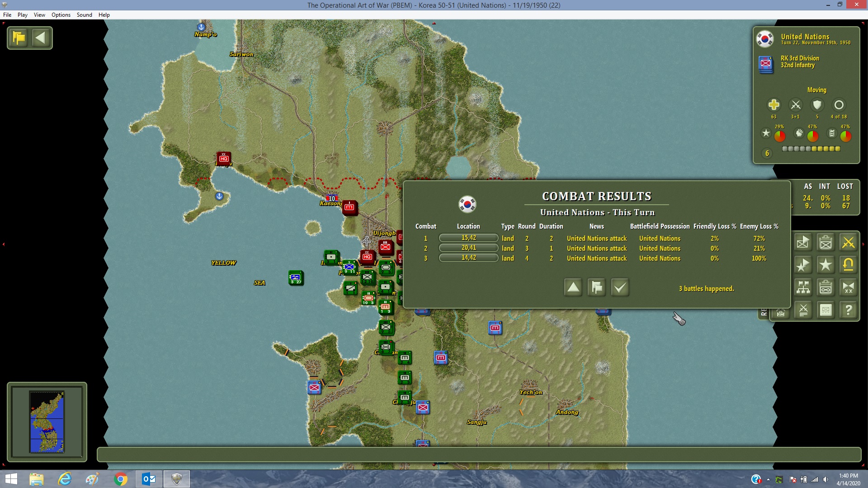Click the up triangle button in Combat Results
The image size is (868, 488).
(573, 287)
